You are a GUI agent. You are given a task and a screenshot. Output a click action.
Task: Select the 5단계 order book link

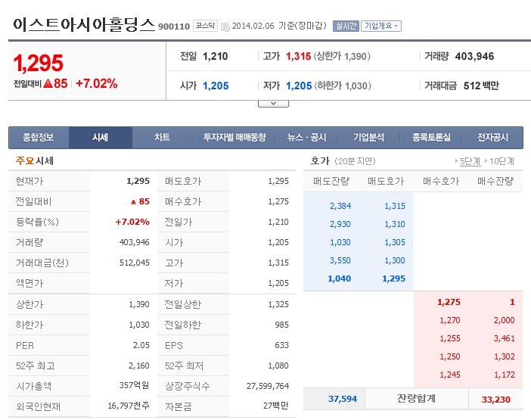470,161
